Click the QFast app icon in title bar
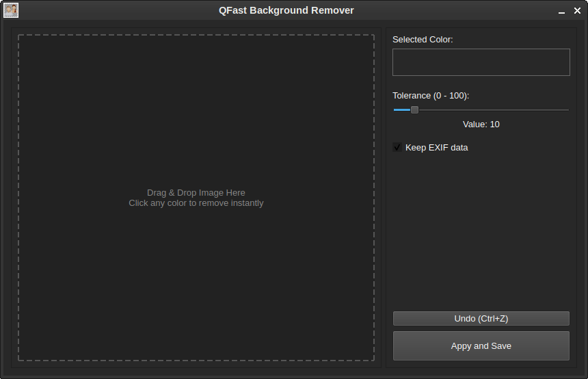 tap(11, 10)
